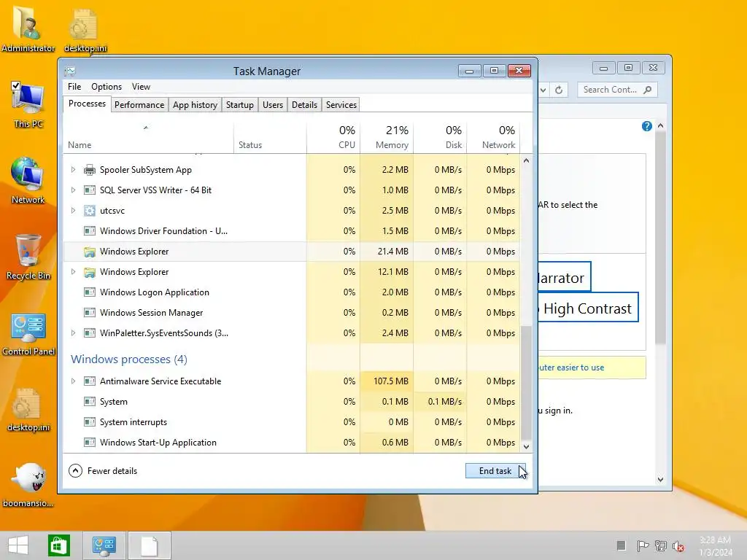Switch to the Users tab

pos(273,105)
